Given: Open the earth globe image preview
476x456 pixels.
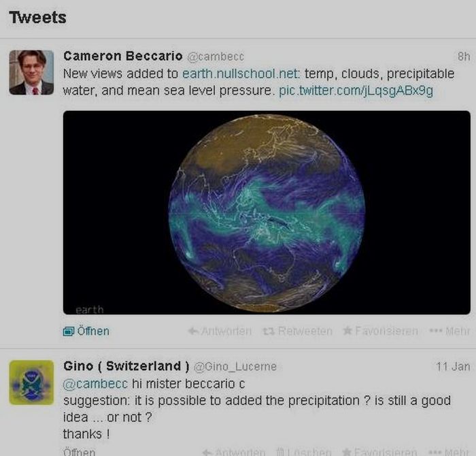Looking at the screenshot, I should (x=267, y=212).
